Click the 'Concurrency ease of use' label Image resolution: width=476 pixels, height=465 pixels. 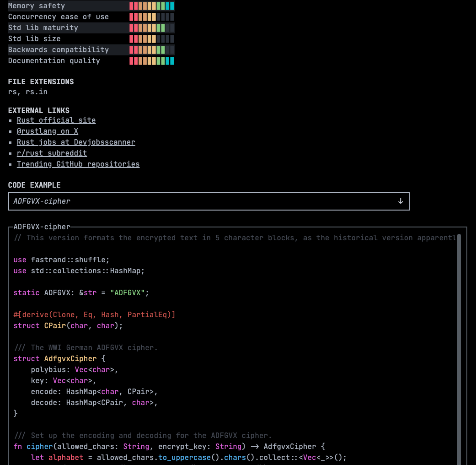click(58, 17)
